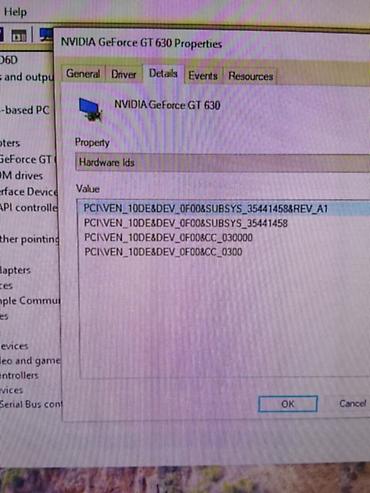Image resolution: width=370 pixels, height=493 pixels.
Task: Select hardware ID ending CC_0300
Action: 163,252
